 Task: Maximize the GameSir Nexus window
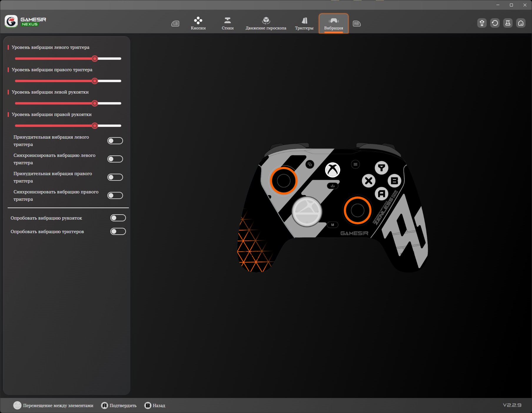coord(511,5)
